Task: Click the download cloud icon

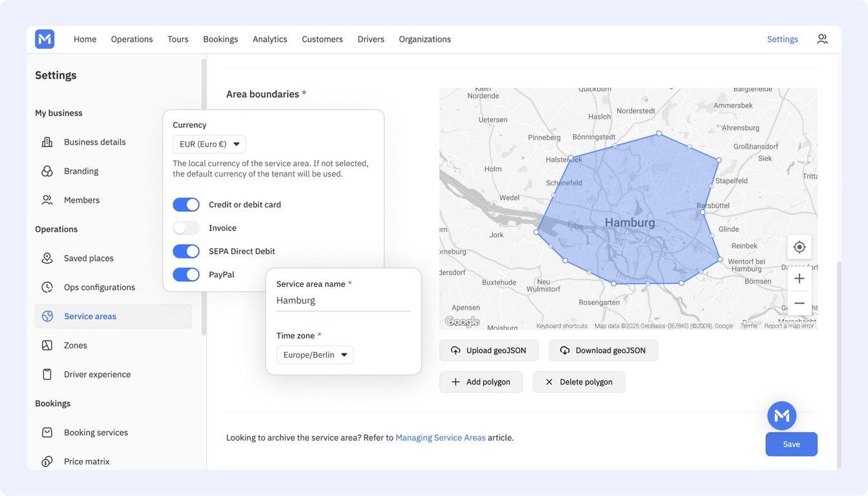Action: pyautogui.click(x=565, y=351)
